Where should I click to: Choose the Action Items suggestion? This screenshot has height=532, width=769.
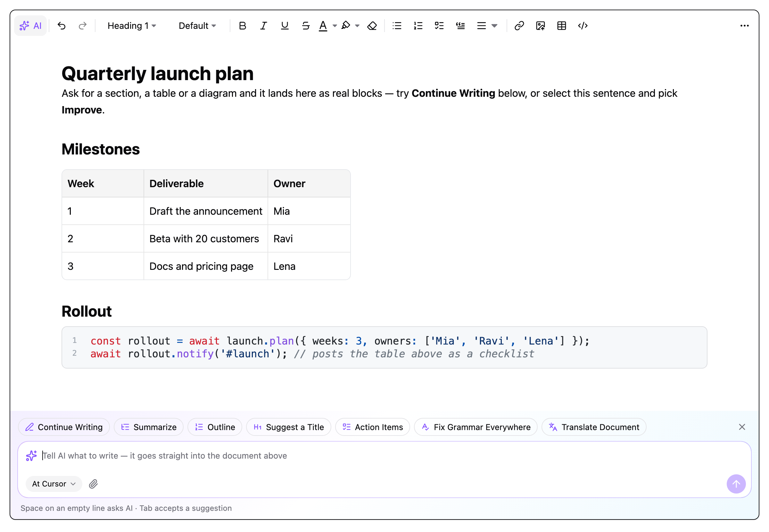[x=373, y=427]
